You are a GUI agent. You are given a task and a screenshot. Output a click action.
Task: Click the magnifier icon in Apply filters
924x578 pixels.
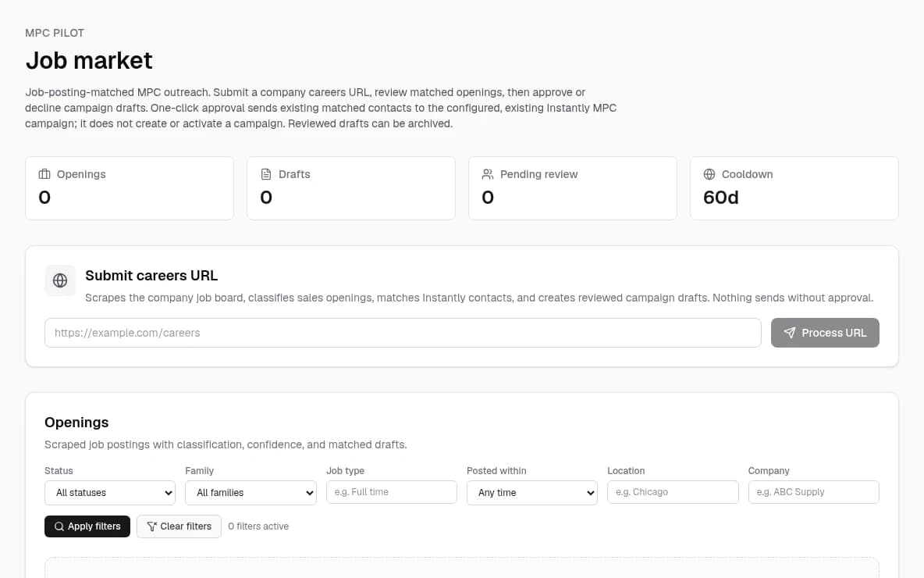tap(59, 526)
